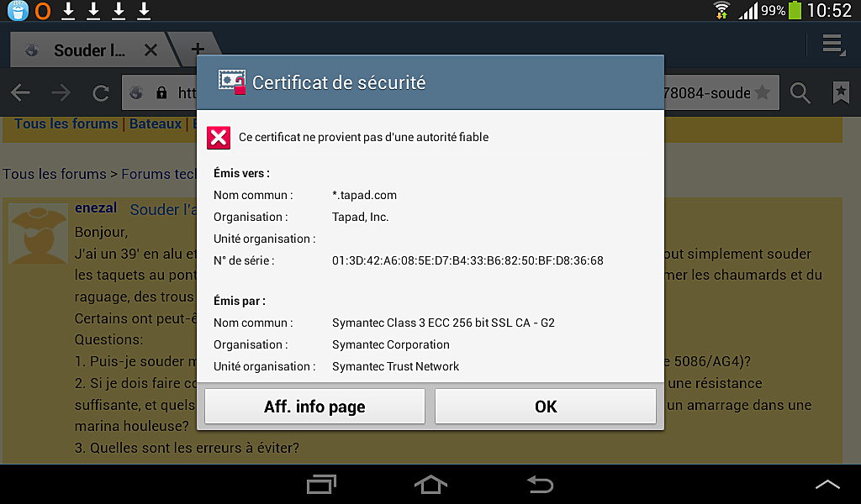Open search with magnifier icon
This screenshot has height=504, width=861.
(x=800, y=92)
